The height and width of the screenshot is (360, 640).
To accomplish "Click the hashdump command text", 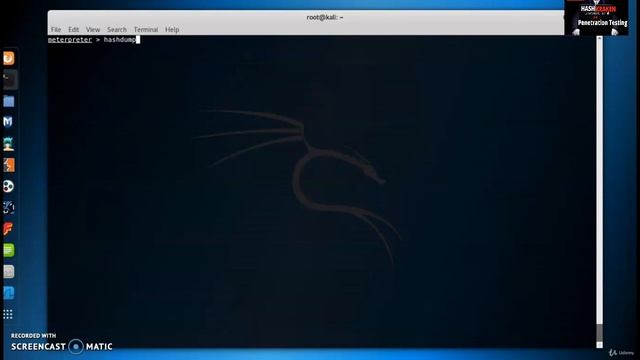I will [x=120, y=40].
